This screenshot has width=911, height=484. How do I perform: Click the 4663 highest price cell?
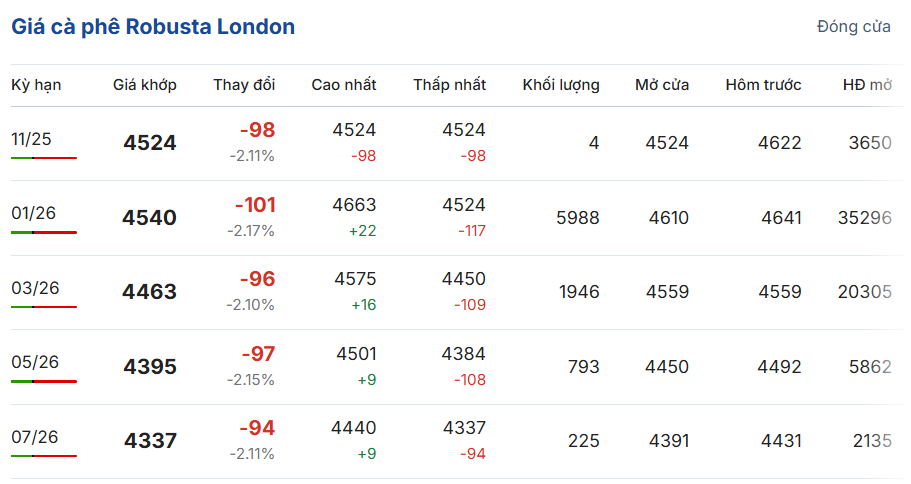pos(354,205)
